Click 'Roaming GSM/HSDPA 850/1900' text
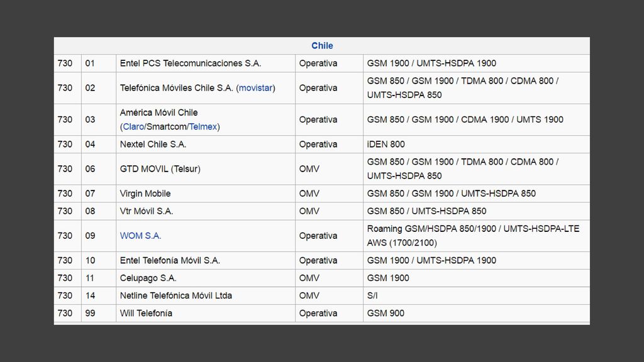Image resolution: width=644 pixels, height=362 pixels. pos(431,229)
